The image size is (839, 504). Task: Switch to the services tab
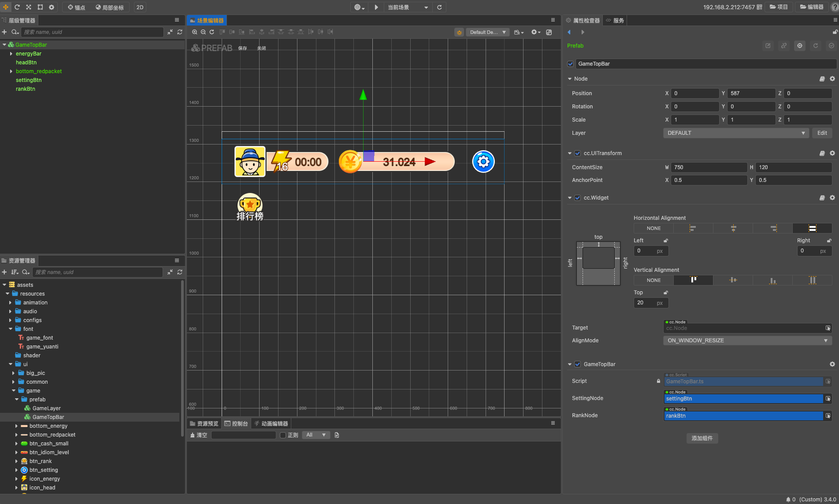point(615,20)
